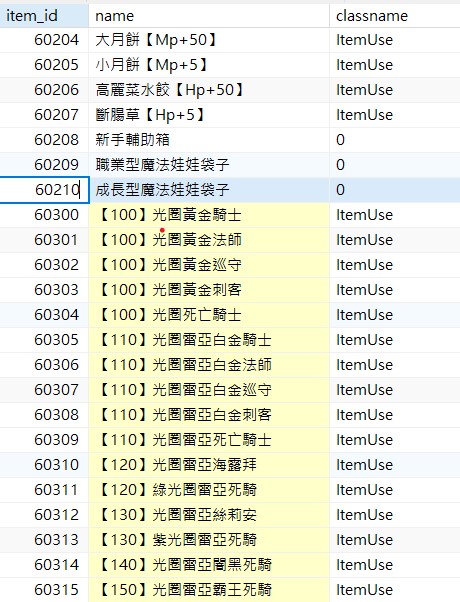Select the name cell 高麗菜水餃【Hp+50】
The height and width of the screenshot is (602, 460).
tap(209, 90)
